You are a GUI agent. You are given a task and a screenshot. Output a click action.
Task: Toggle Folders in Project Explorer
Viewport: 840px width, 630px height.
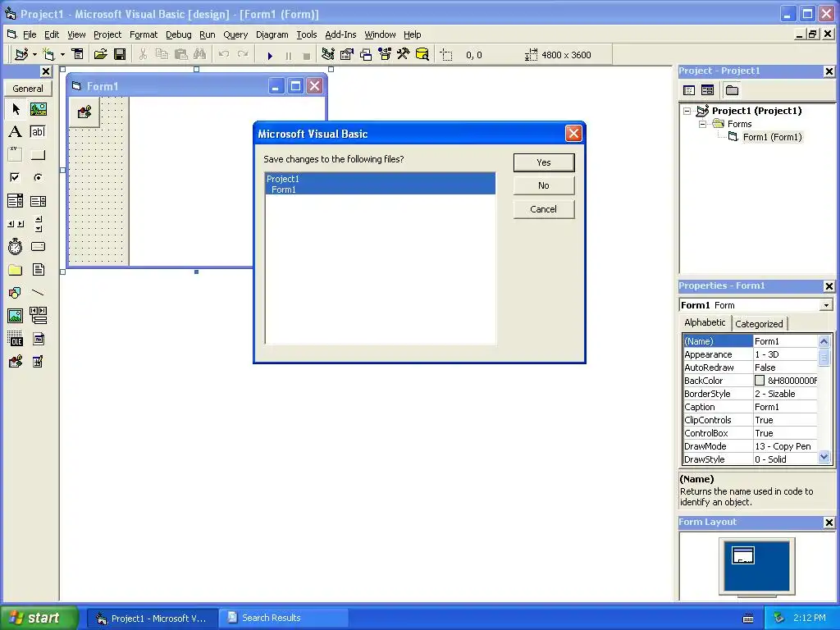click(x=732, y=90)
